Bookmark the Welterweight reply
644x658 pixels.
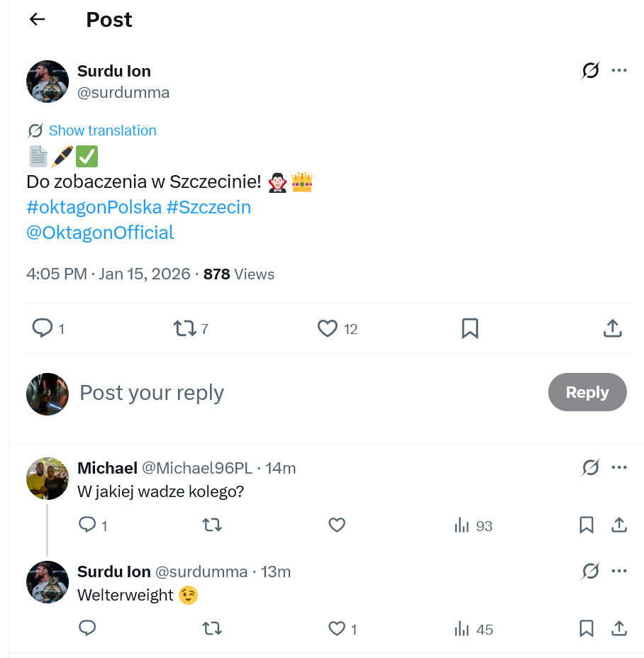pos(587,629)
